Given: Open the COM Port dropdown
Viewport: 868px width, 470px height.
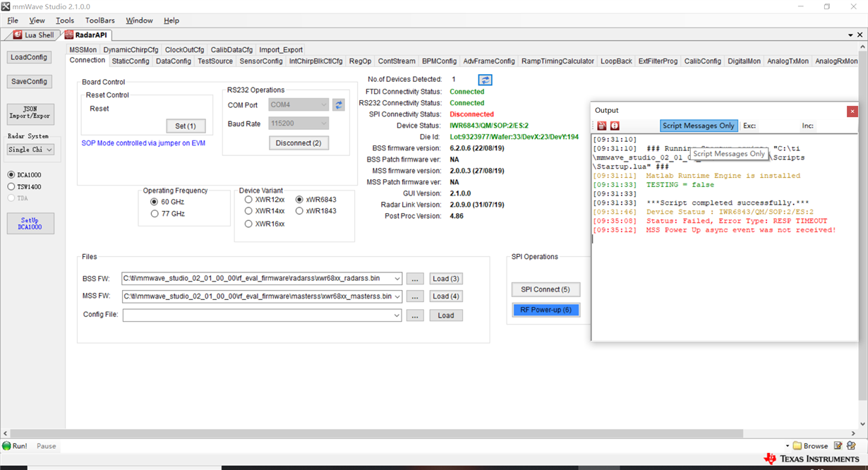Looking at the screenshot, I should click(x=299, y=105).
